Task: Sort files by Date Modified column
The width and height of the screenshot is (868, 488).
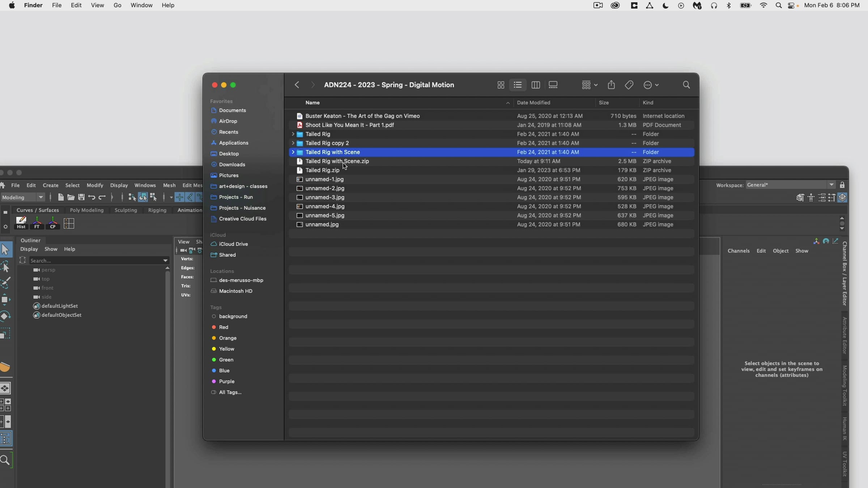Action: tap(533, 103)
